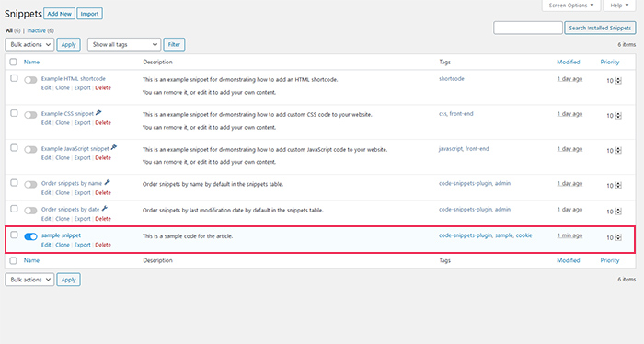Filter by the shortcode tag
The width and height of the screenshot is (644, 344).
[452, 79]
